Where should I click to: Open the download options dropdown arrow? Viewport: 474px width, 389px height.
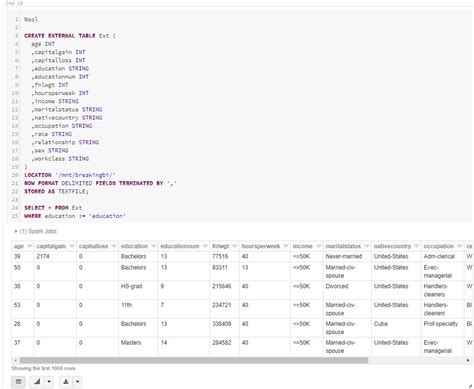tap(77, 382)
